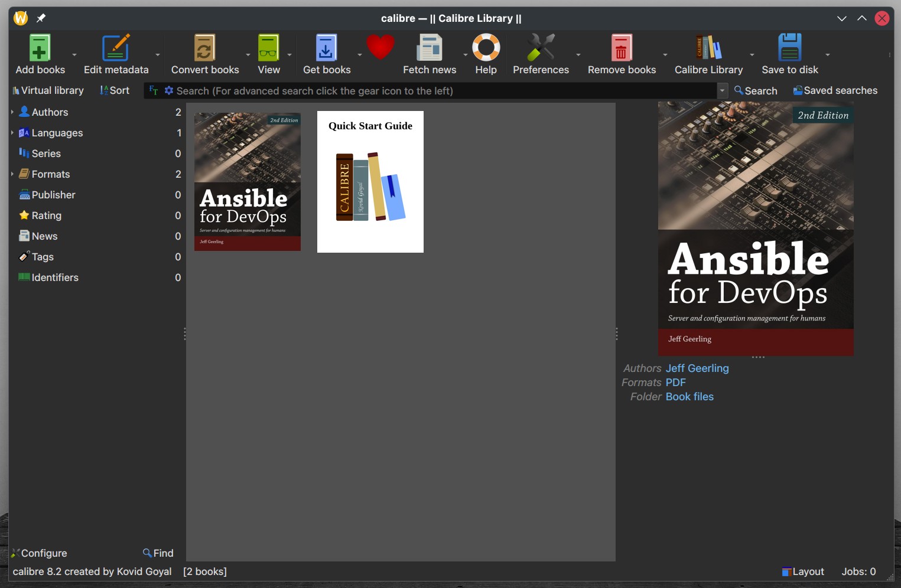Click the Save to disk icon

tap(789, 48)
